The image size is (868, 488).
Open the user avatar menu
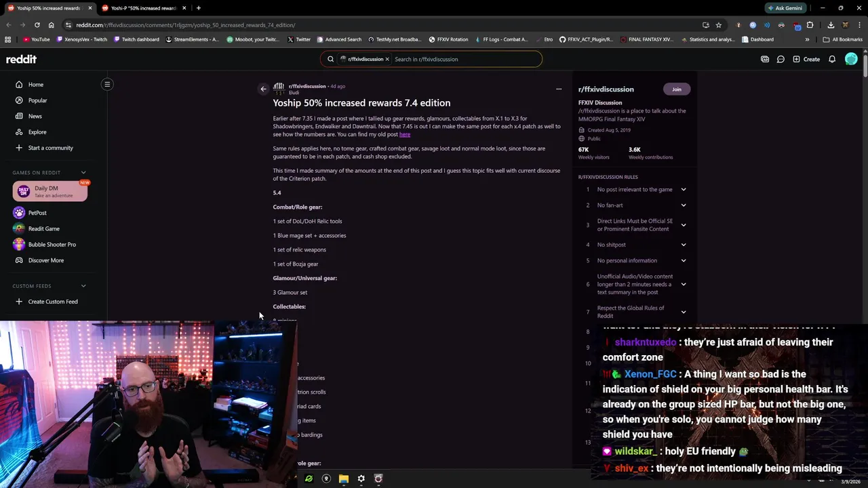point(851,59)
